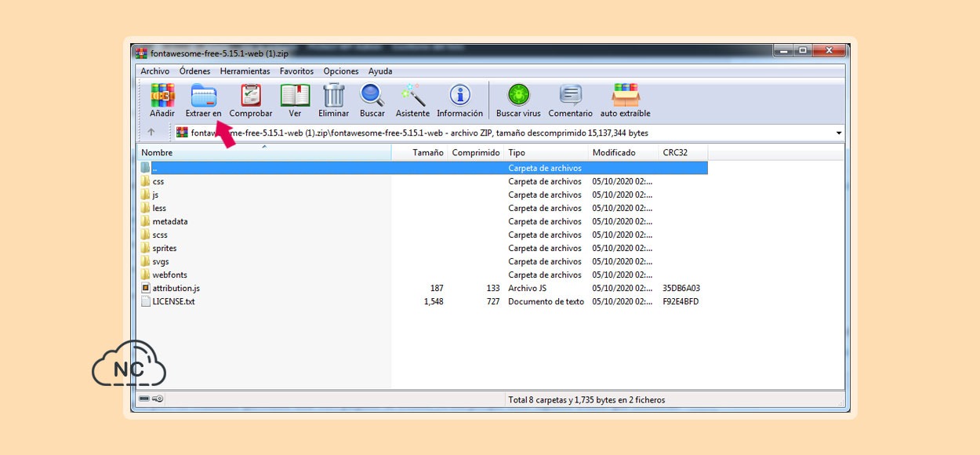Click the webfonts folder icon
Screen dimensions: 980x455
point(146,275)
